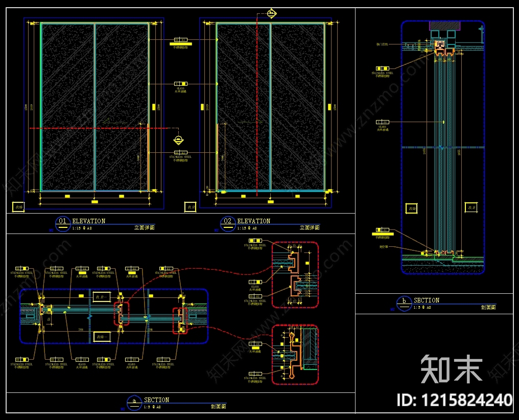Click the ELEVATION title of drawing 01
Screen dimensions: 519x420
(x=89, y=221)
